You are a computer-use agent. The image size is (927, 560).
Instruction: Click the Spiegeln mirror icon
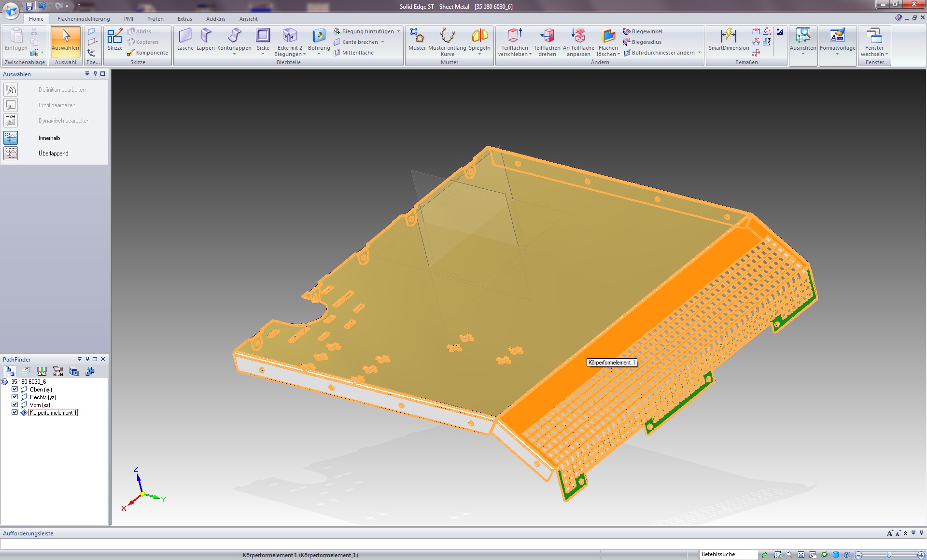(479, 36)
